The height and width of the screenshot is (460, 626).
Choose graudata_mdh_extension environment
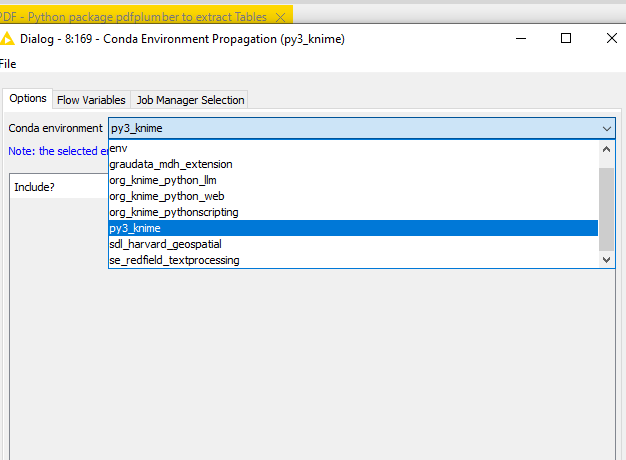point(353,164)
